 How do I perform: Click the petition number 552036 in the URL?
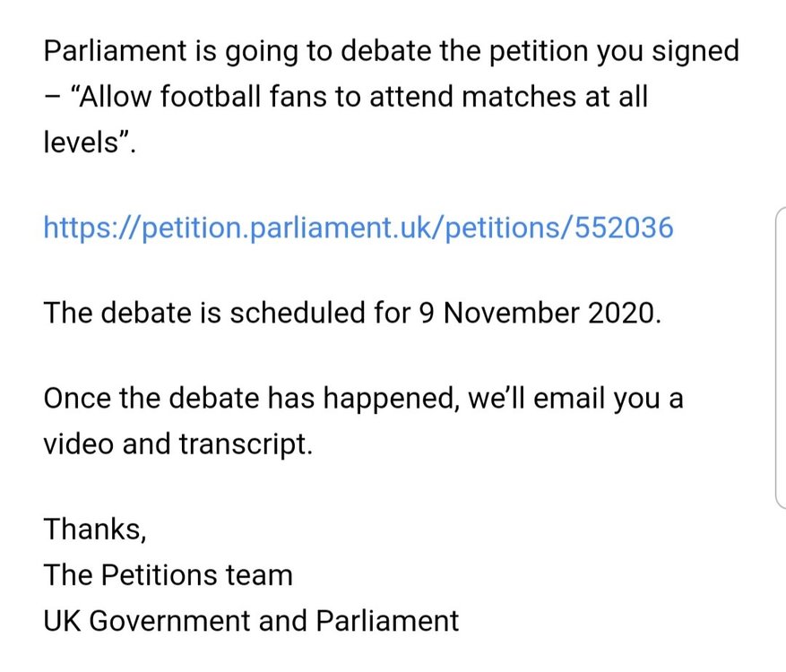tap(624, 227)
